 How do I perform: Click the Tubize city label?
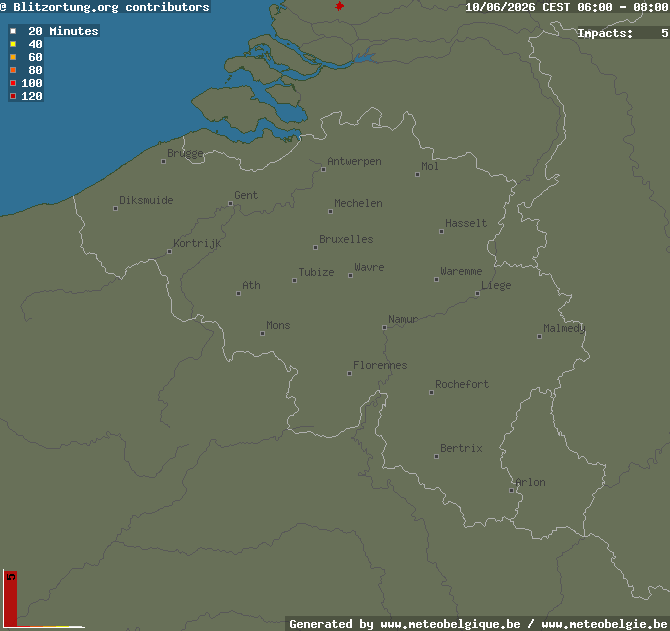coord(316,272)
